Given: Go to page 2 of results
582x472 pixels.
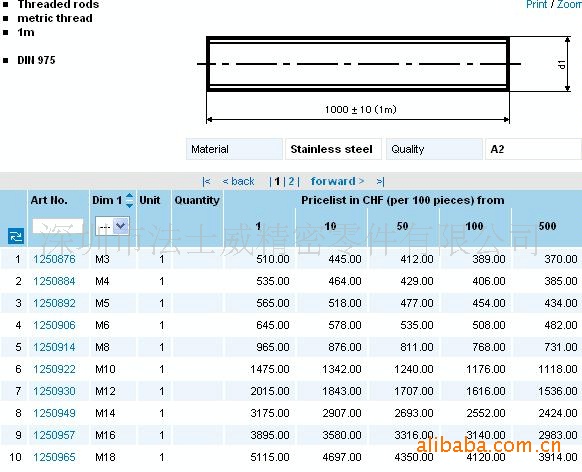Looking at the screenshot, I should click(x=291, y=181).
